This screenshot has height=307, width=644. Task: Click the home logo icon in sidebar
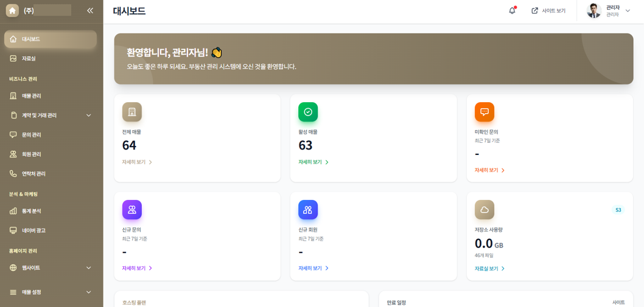coord(12,10)
